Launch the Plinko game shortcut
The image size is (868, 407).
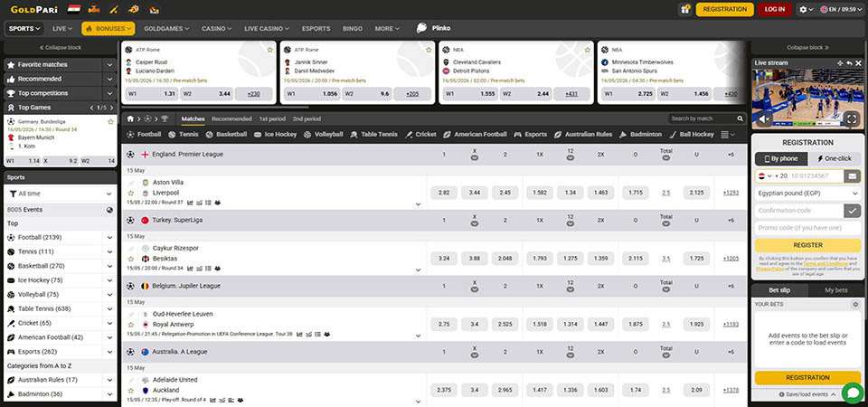[433, 28]
